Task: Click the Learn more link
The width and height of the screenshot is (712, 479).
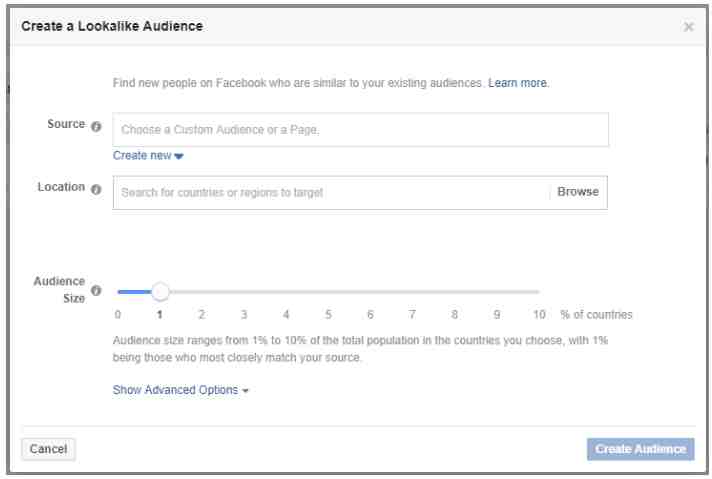Action: point(517,83)
